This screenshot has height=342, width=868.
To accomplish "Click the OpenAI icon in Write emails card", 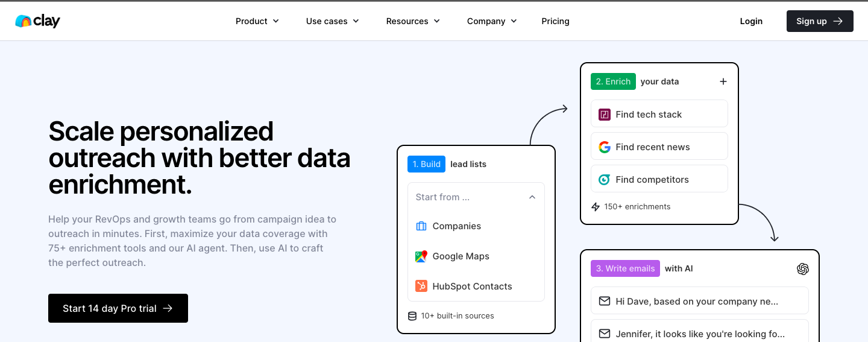I will (802, 269).
